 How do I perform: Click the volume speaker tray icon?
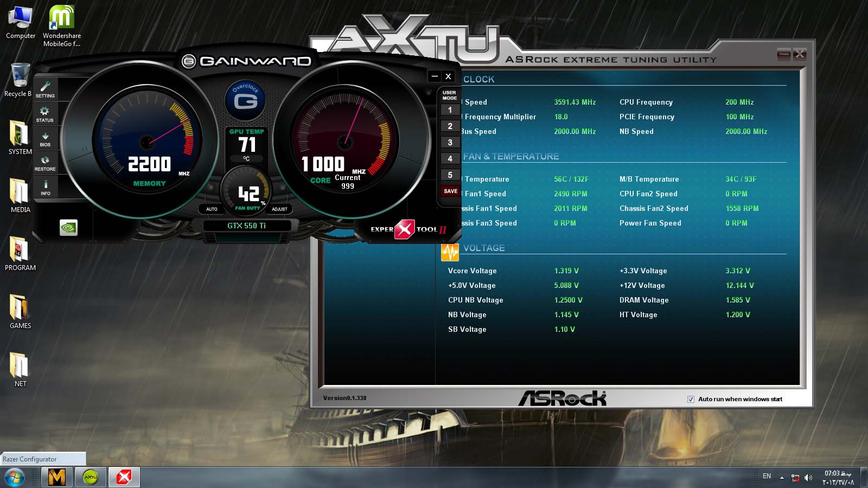pyautogui.click(x=808, y=478)
